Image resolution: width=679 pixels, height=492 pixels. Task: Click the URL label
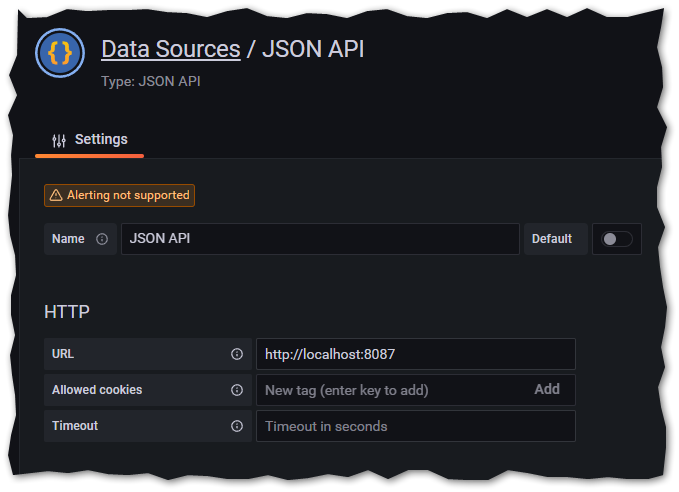[x=63, y=354]
